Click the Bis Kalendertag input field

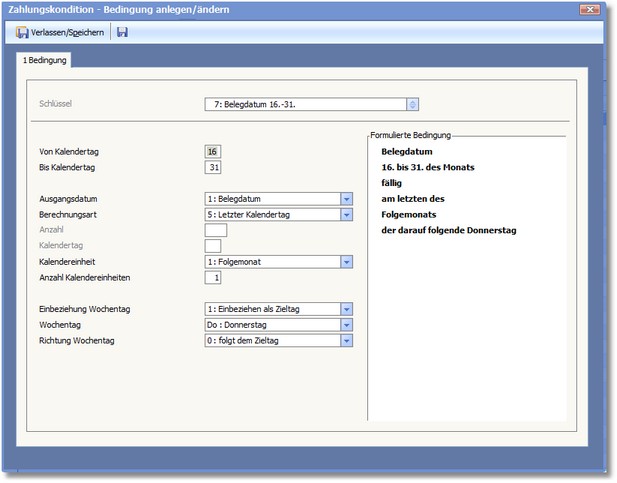(213, 167)
